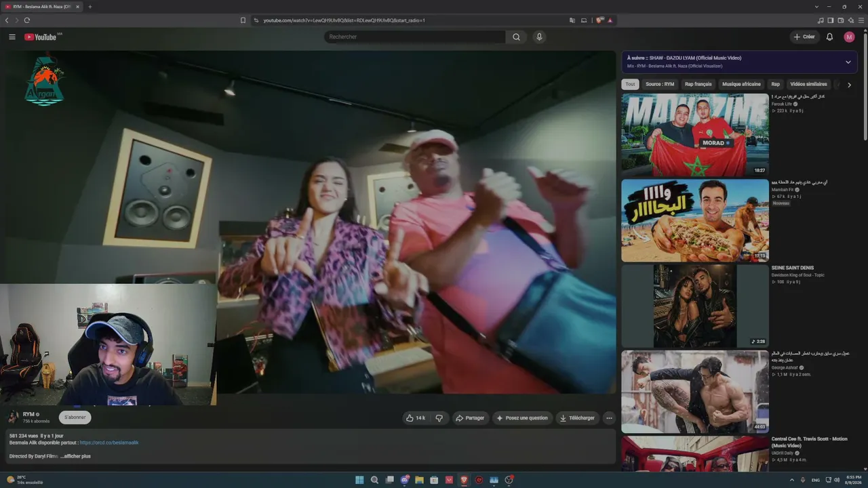Open the clock and date in taskbar
This screenshot has height=488, width=868.
coord(854,480)
